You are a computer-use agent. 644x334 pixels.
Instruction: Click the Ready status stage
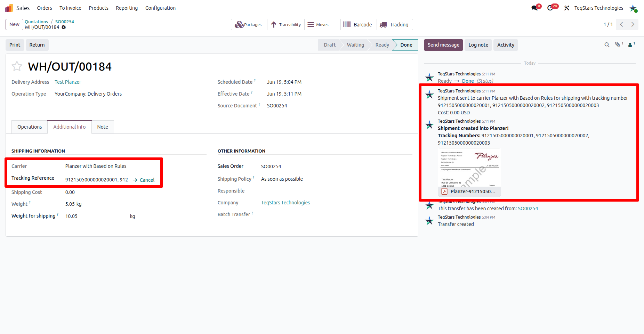tap(382, 45)
